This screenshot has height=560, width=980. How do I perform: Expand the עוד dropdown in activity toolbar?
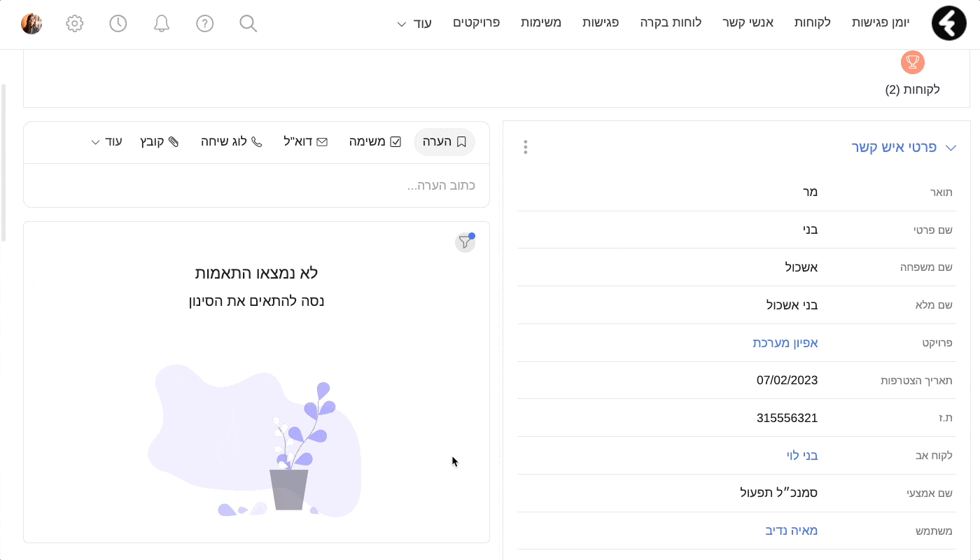tap(106, 141)
